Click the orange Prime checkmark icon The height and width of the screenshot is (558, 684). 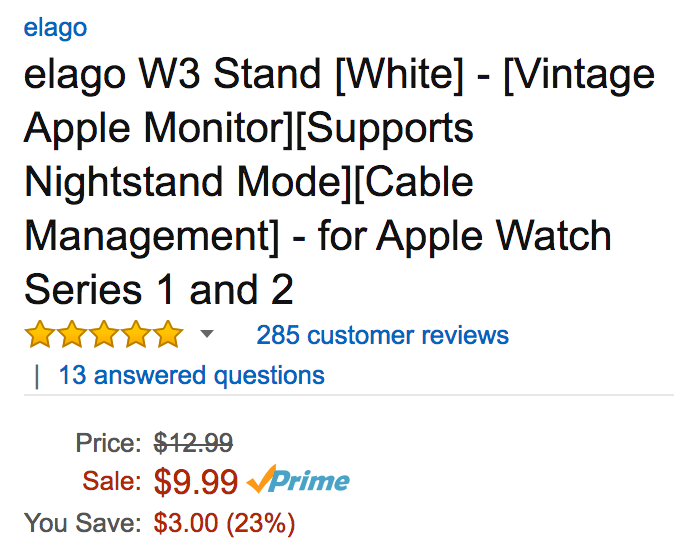(258, 480)
